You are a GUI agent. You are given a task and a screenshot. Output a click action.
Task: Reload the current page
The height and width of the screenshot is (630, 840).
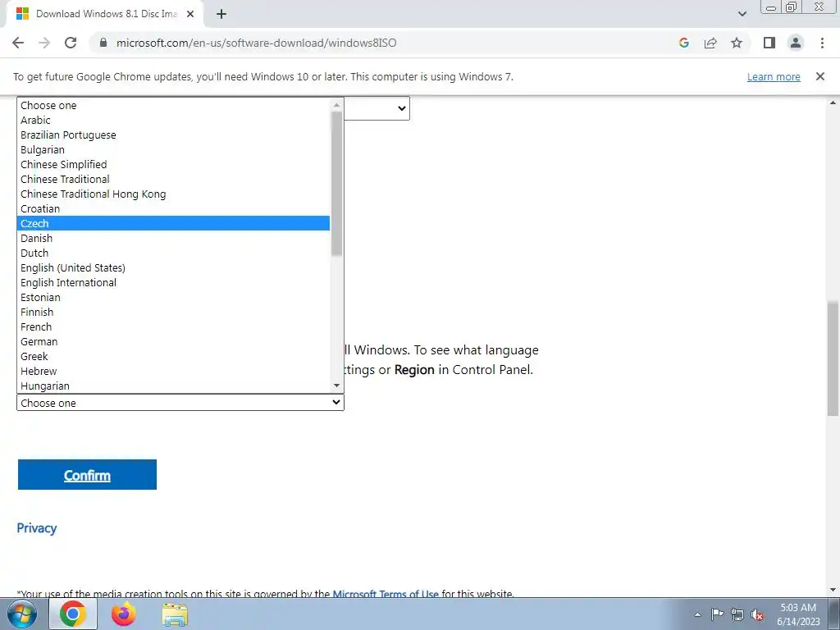tap(71, 43)
